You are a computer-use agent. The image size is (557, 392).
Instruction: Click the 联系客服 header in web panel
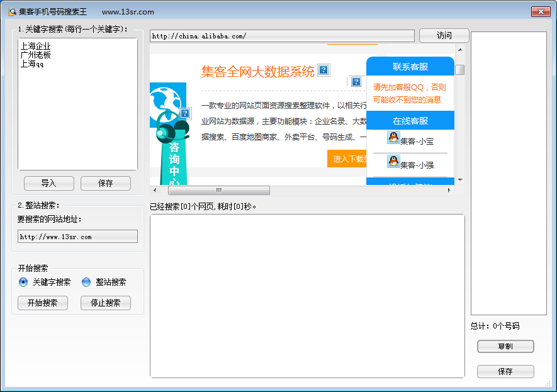pos(410,67)
